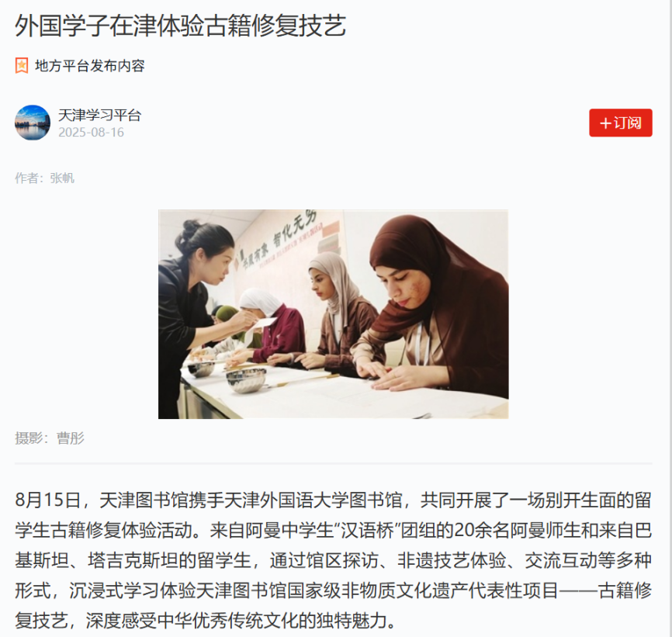Click the photo credit 摄影:曹彤

click(50, 438)
